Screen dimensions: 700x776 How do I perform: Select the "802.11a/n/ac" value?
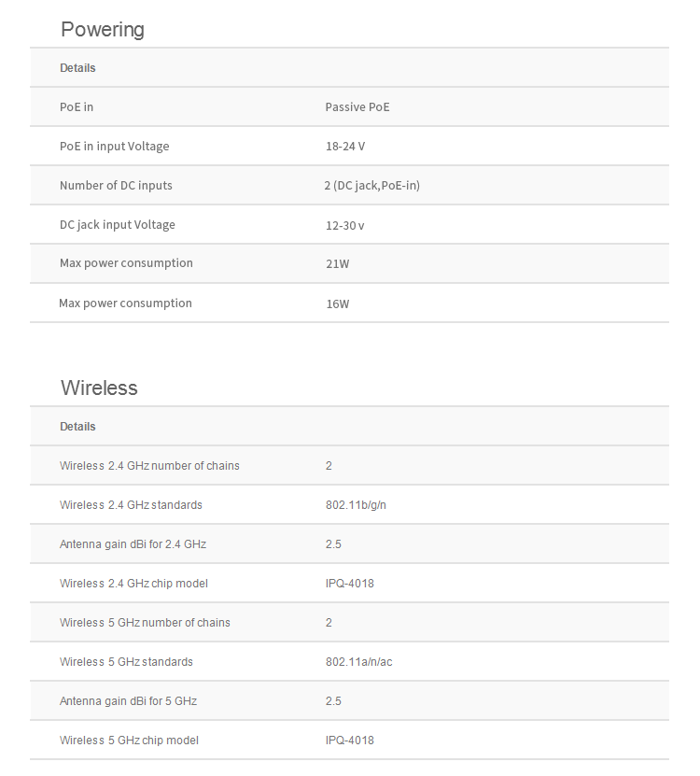click(x=358, y=662)
